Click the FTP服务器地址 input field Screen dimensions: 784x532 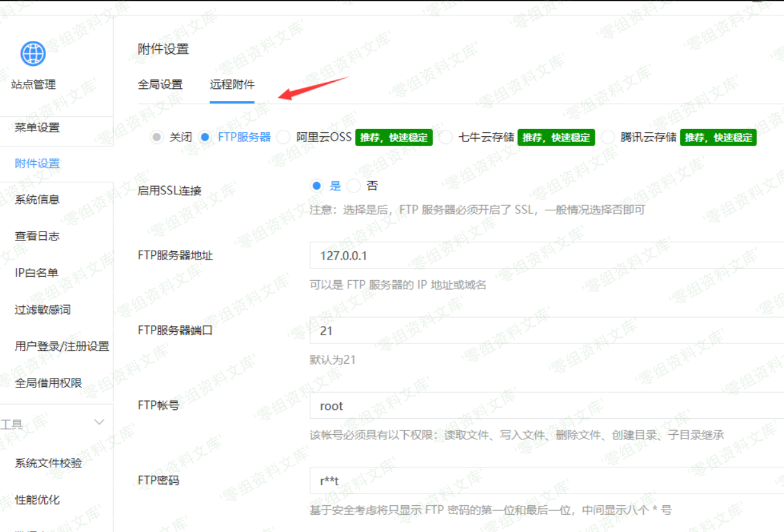[448, 255]
